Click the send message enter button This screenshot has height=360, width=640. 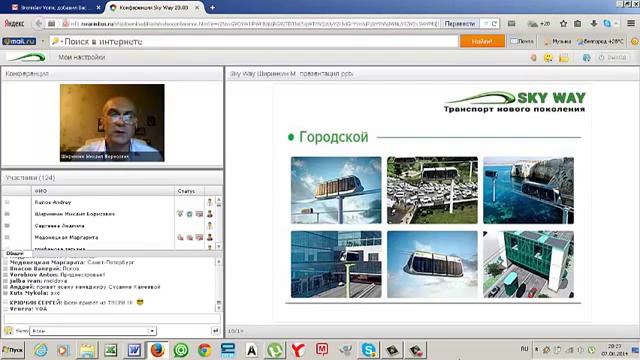pyautogui.click(x=216, y=331)
